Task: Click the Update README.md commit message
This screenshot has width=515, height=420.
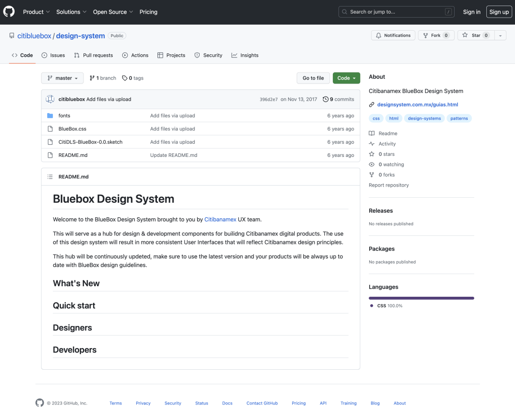Action: point(174,155)
